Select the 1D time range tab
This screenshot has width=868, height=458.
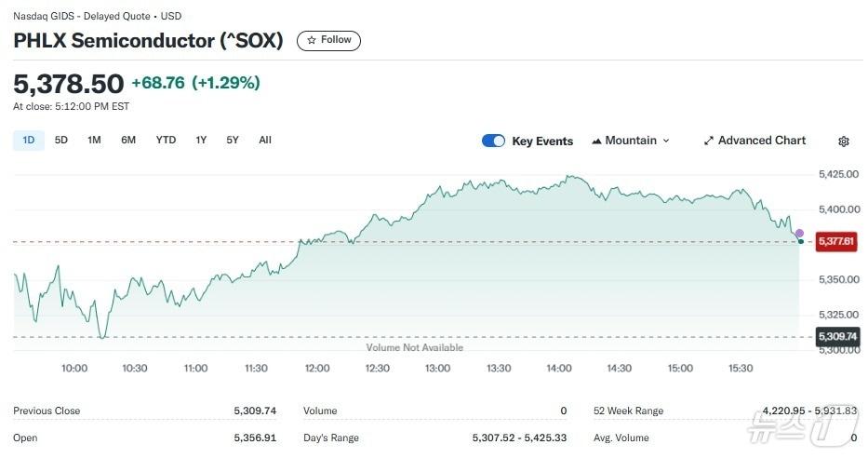(28, 140)
